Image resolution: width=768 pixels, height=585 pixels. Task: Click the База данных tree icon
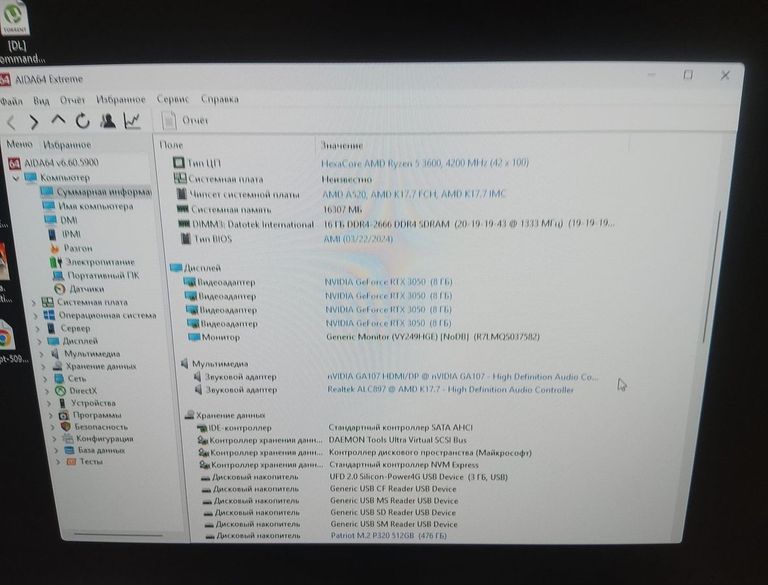[x=70, y=450]
